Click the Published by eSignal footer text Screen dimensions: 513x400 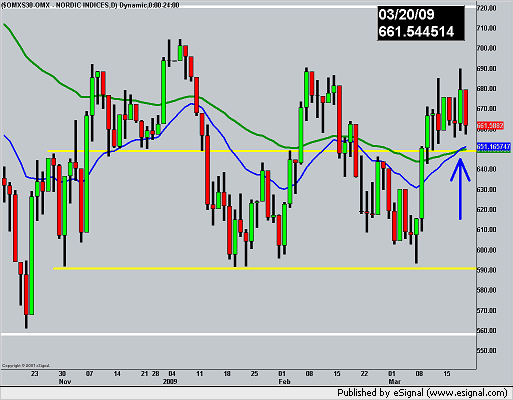click(422, 393)
